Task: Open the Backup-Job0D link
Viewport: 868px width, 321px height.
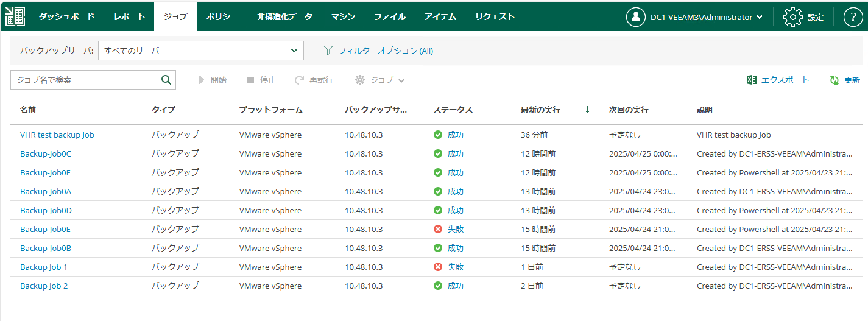Action: coord(46,210)
